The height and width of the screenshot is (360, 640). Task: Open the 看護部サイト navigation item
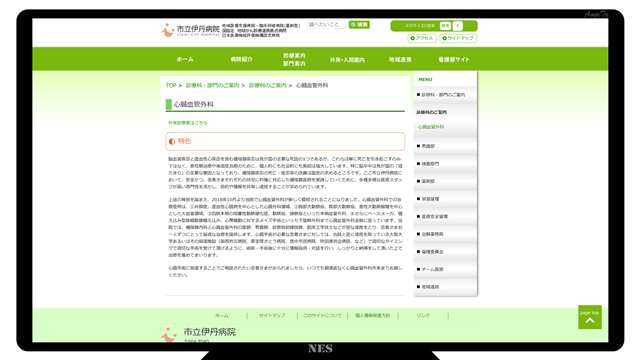tap(454, 60)
